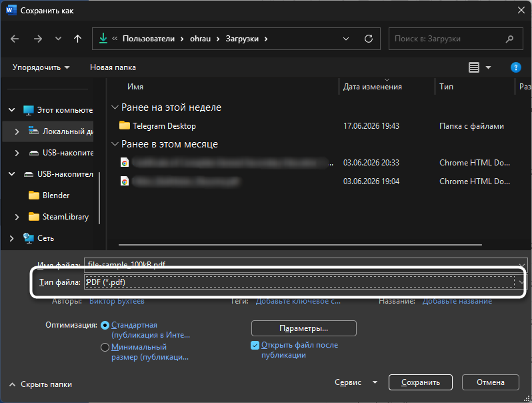
Task: Choose Минимальный размер optimization radio button
Action: 105,347
